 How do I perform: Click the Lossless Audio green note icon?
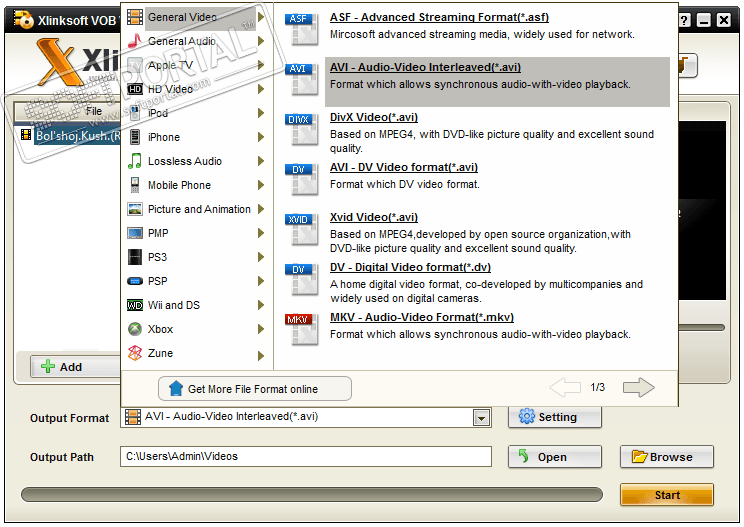[x=135, y=161]
